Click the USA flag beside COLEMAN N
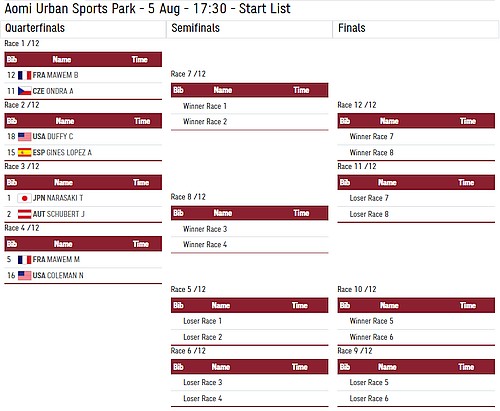 (24, 275)
